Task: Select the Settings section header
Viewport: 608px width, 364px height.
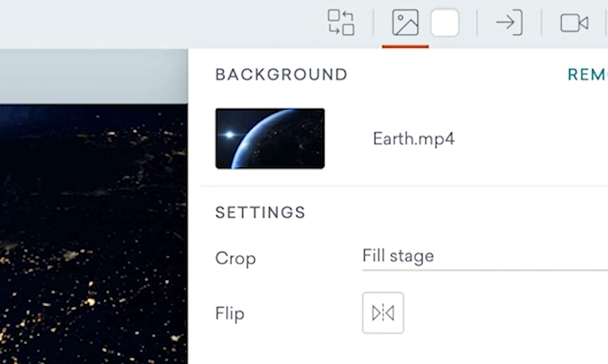Action: (260, 212)
